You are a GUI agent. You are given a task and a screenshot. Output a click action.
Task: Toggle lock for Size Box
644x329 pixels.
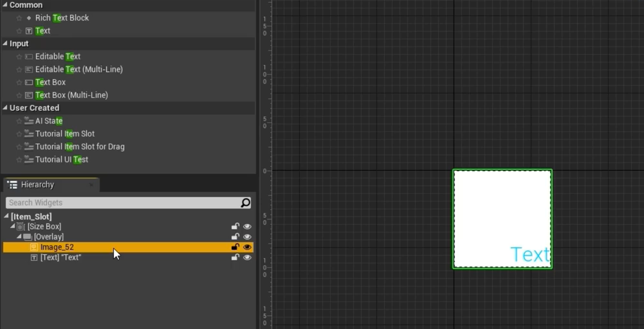coord(235,227)
